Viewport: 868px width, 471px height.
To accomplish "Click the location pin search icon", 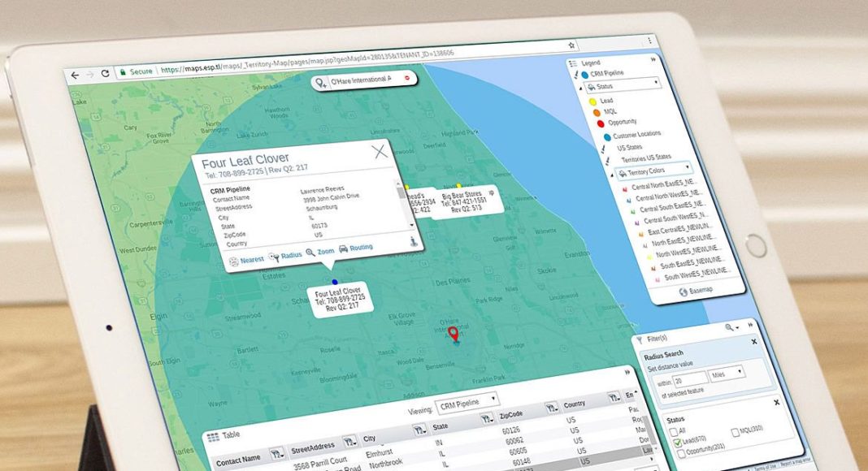I will coord(320,84).
